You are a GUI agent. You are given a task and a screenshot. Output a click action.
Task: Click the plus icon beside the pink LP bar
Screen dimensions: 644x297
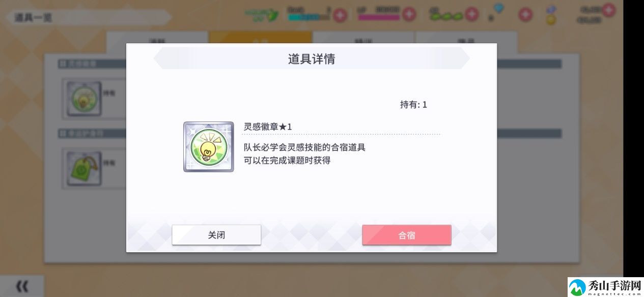(409, 14)
